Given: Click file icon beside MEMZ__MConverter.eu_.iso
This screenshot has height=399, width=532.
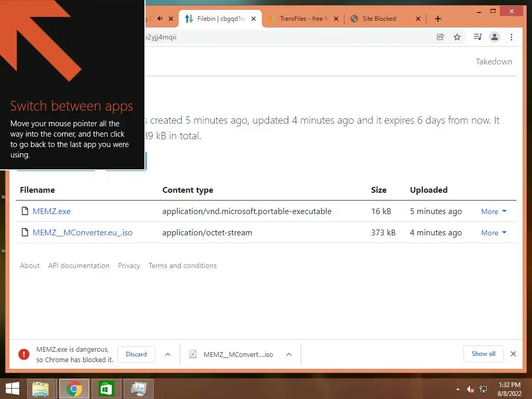Looking at the screenshot, I should click(25, 232).
